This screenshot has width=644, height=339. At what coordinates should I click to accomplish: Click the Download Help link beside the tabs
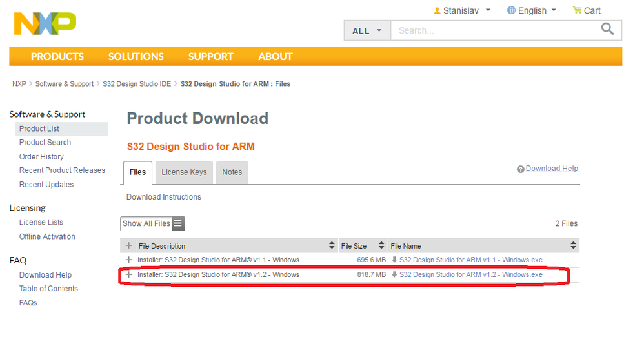click(x=552, y=169)
